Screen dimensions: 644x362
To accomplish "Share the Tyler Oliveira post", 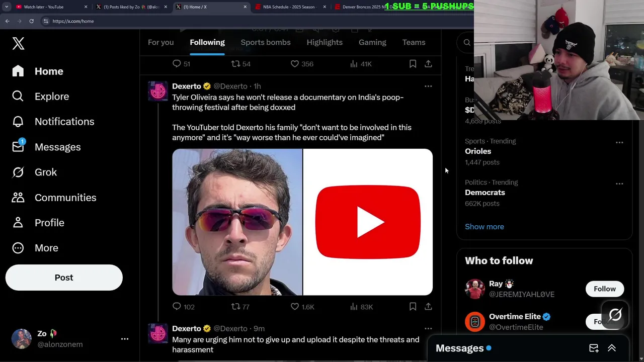I will pyautogui.click(x=428, y=307).
